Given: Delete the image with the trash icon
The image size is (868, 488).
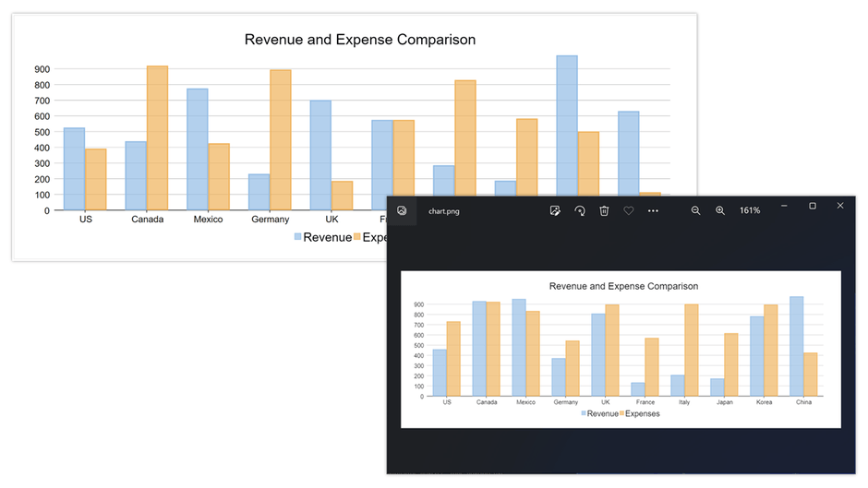Looking at the screenshot, I should [604, 211].
